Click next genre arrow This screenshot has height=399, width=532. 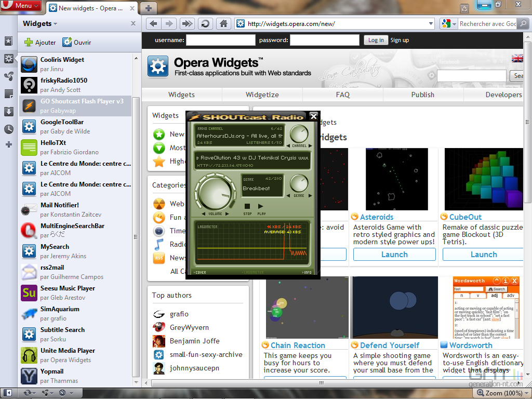pos(310,196)
